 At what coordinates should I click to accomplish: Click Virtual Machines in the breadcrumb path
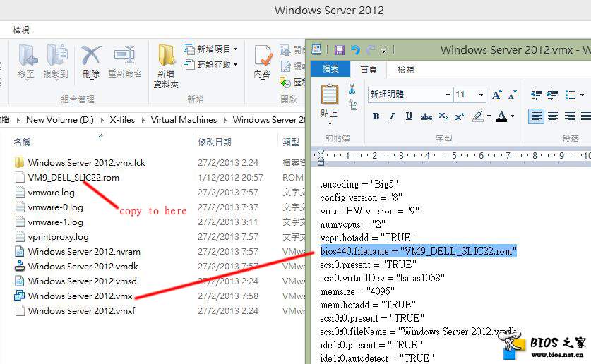coord(184,120)
